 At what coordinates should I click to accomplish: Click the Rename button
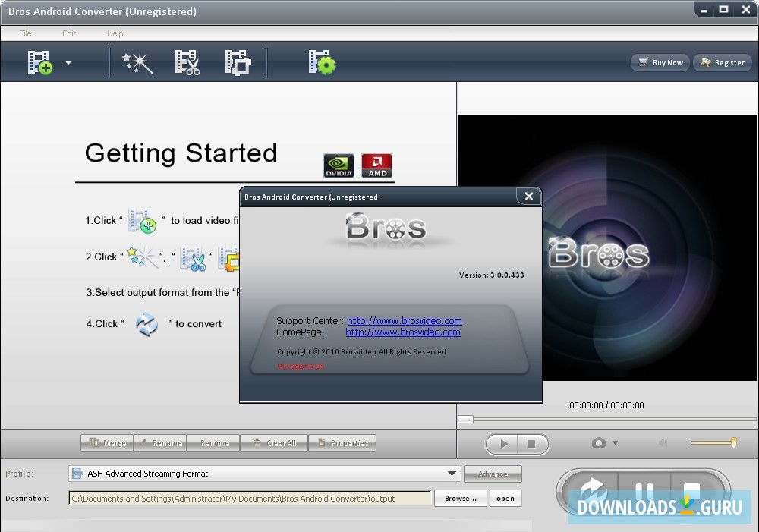click(x=160, y=443)
